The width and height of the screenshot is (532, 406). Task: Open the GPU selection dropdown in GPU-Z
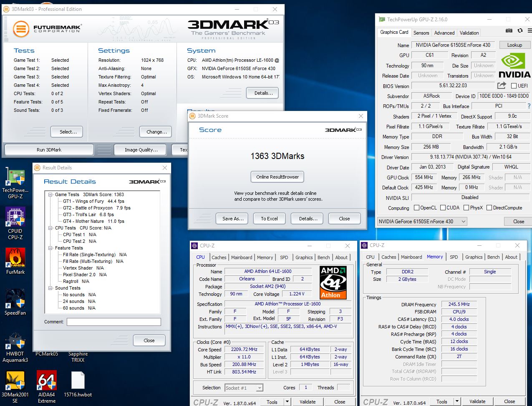point(422,222)
